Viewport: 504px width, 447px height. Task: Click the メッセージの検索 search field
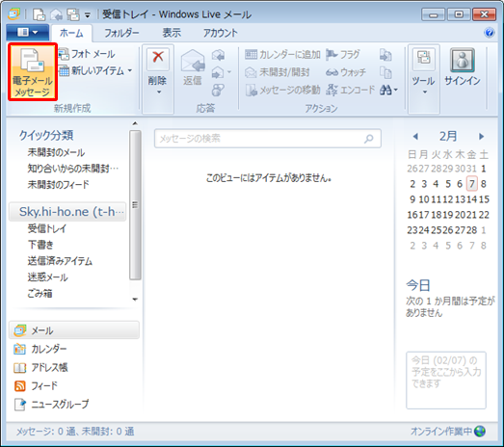point(268,139)
